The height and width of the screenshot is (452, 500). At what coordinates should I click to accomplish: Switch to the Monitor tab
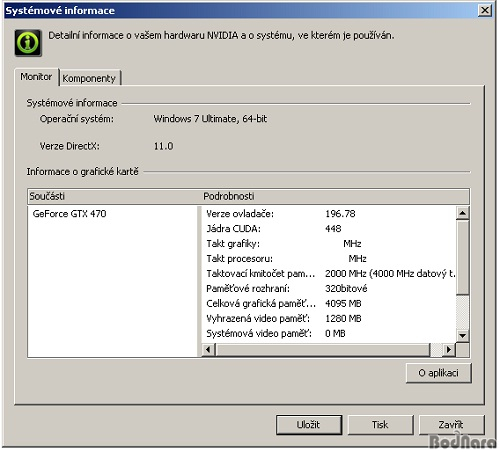coord(36,77)
